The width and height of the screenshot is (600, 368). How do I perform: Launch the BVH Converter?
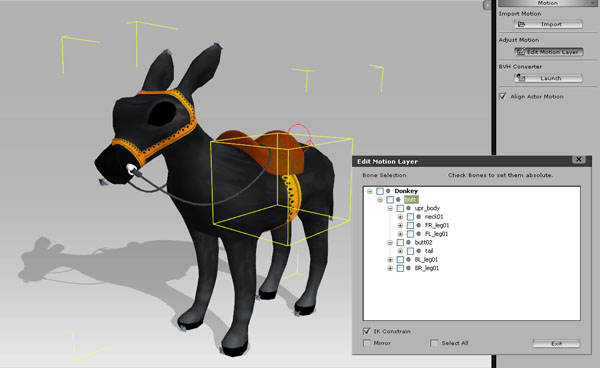click(x=548, y=78)
